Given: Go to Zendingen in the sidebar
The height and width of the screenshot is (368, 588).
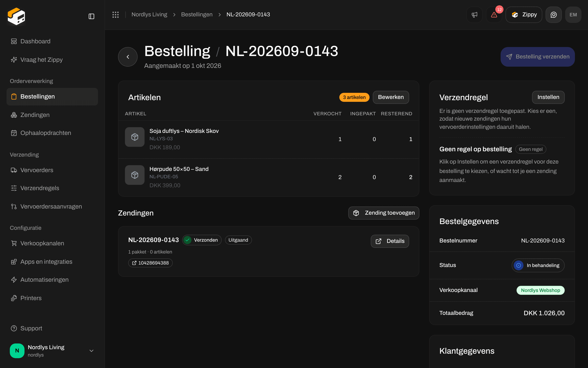Looking at the screenshot, I should click(52, 115).
